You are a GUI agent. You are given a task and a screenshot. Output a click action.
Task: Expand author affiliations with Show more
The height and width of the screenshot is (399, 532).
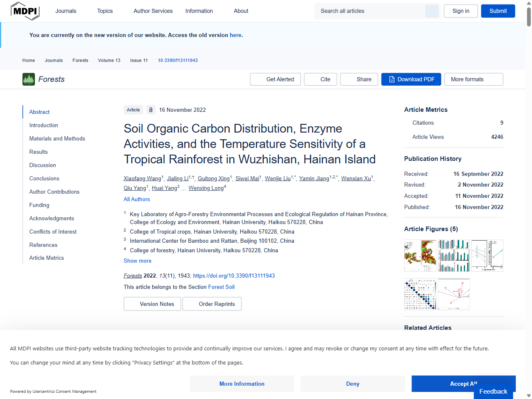tap(137, 261)
